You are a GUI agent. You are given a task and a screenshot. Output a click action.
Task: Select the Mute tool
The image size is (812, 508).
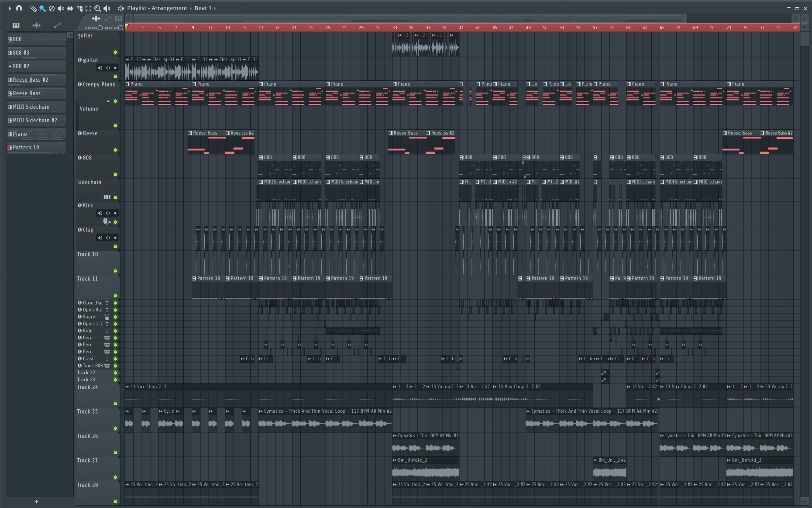pyautogui.click(x=61, y=8)
